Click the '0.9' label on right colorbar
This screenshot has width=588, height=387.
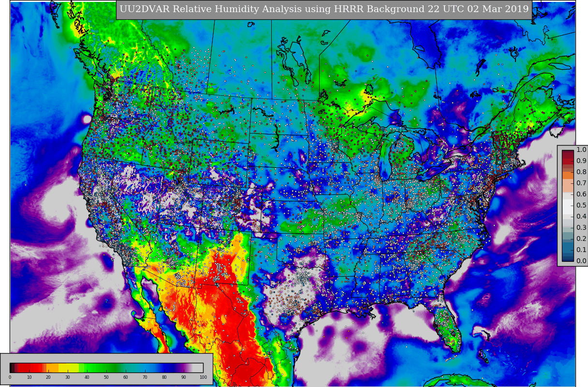581,161
